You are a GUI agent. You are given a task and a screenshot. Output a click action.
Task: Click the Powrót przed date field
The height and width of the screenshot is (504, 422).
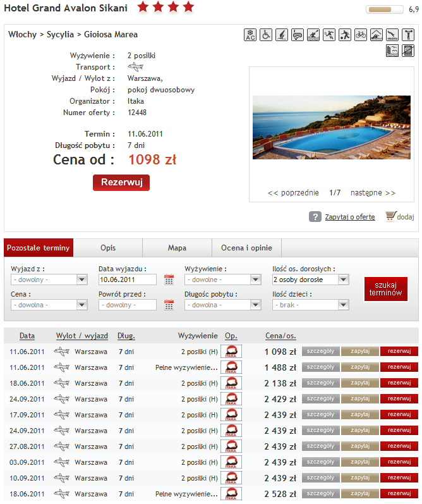(128, 305)
